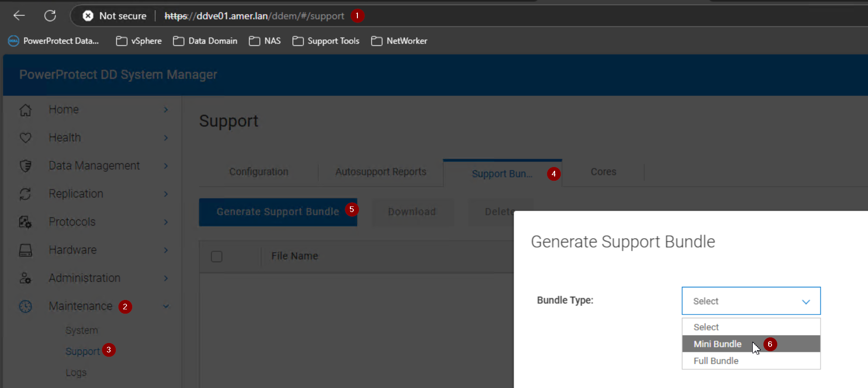Expand the Home menu chevron

[x=166, y=110]
